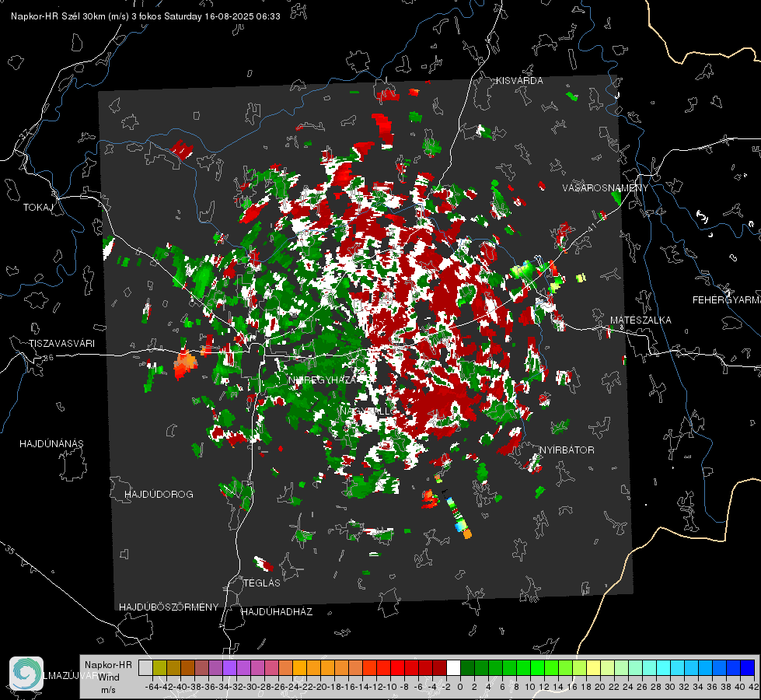This screenshot has width=761, height=700.
Task: Click the -20 value on the legend scale
Action: click(320, 687)
